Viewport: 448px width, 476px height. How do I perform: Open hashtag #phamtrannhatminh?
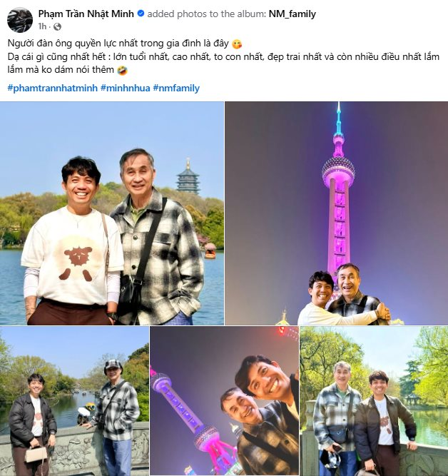53,88
